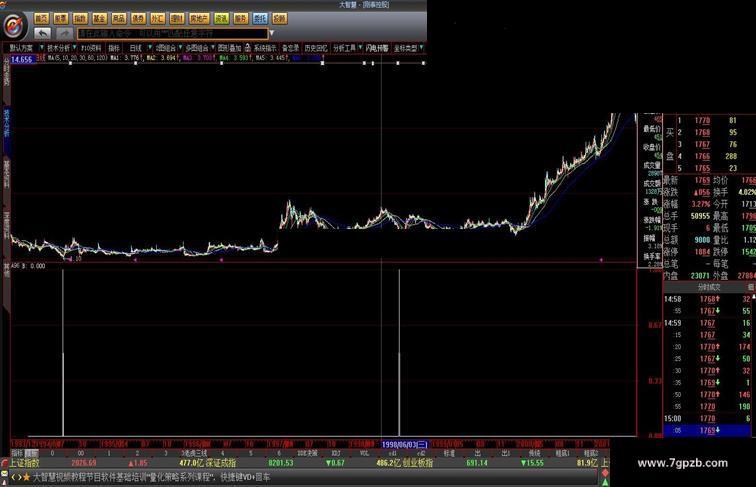
Task: Click the last orange button after 委托
Action: (x=280, y=18)
